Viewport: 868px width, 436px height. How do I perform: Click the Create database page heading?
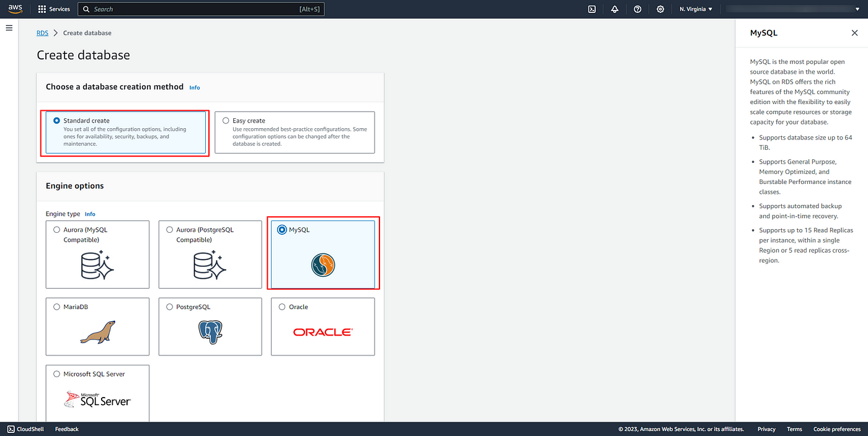coord(83,55)
